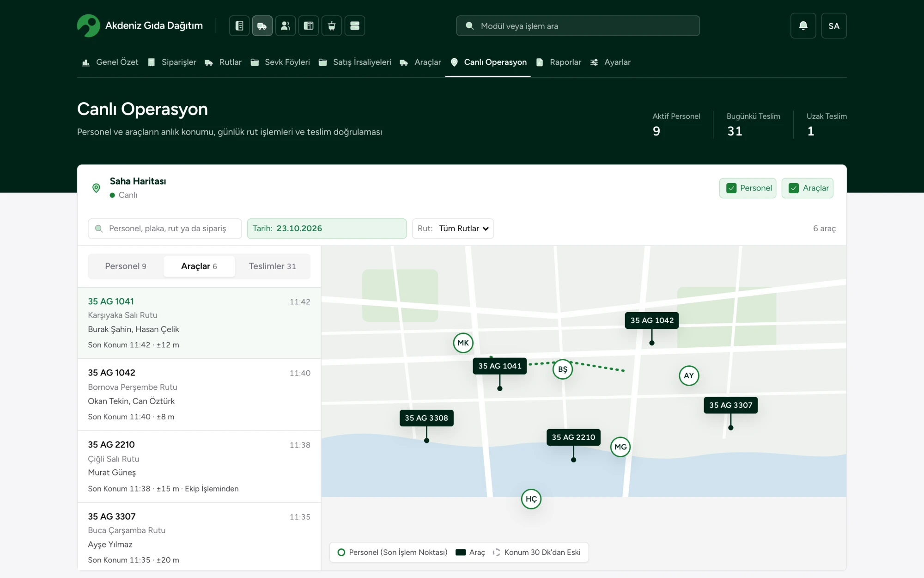Select the delivery truck module icon
This screenshot has width=924, height=578.
262,26
